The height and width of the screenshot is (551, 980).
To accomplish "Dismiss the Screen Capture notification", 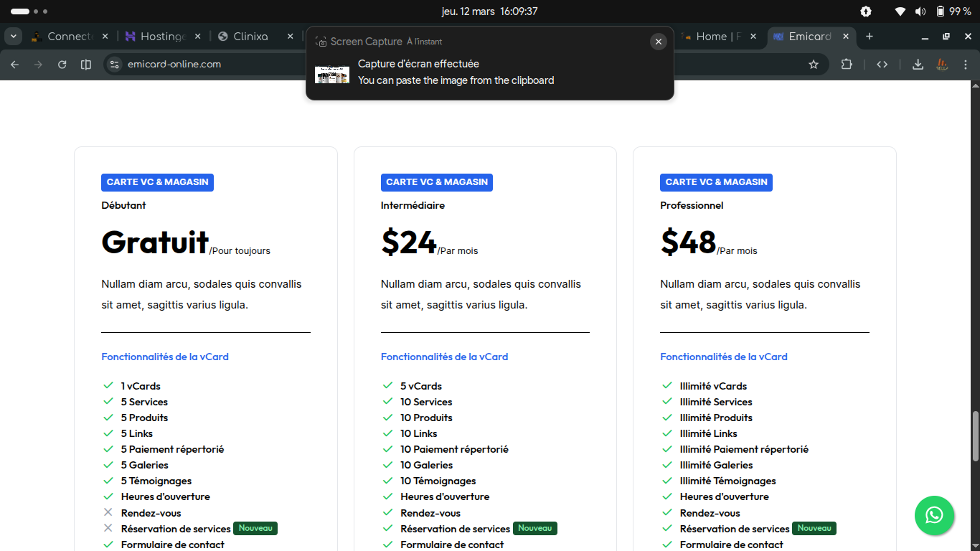I will (x=658, y=42).
